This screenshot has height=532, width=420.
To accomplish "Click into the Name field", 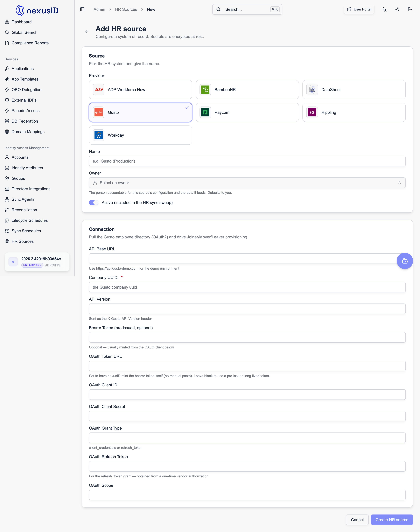I will click(247, 161).
